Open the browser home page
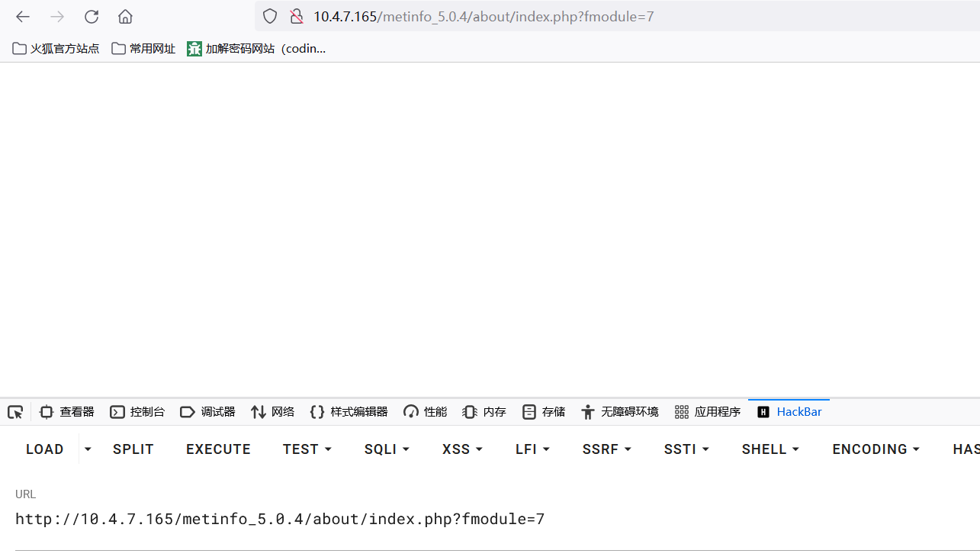Viewport: 980px width, 560px height. (x=126, y=17)
